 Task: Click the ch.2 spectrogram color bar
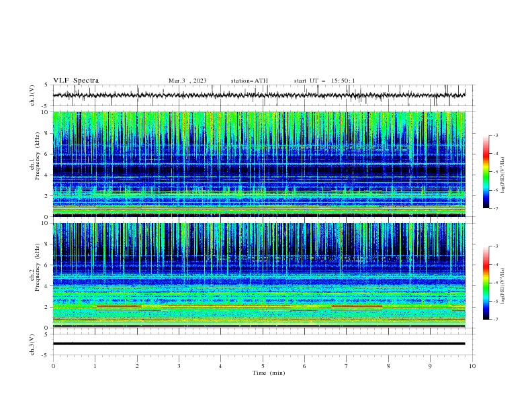click(486, 283)
